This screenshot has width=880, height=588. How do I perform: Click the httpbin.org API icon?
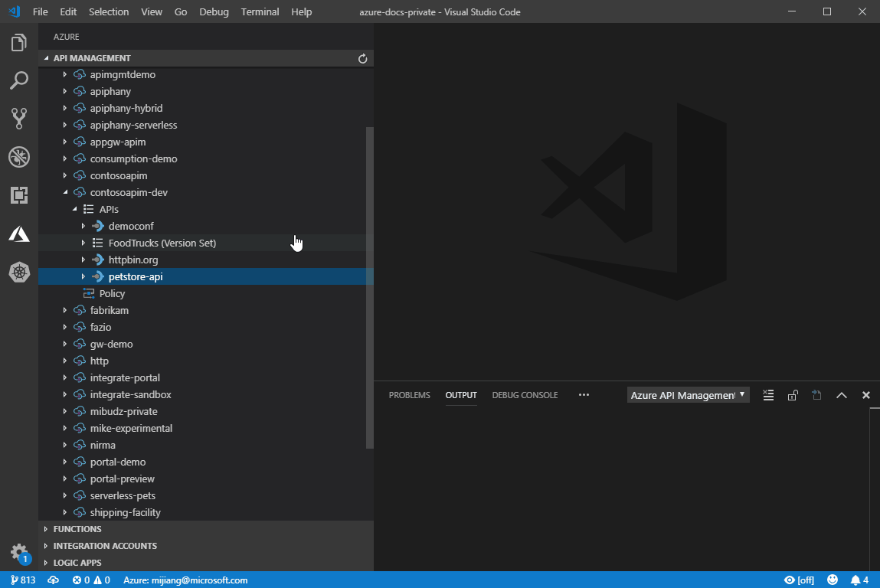click(x=98, y=260)
